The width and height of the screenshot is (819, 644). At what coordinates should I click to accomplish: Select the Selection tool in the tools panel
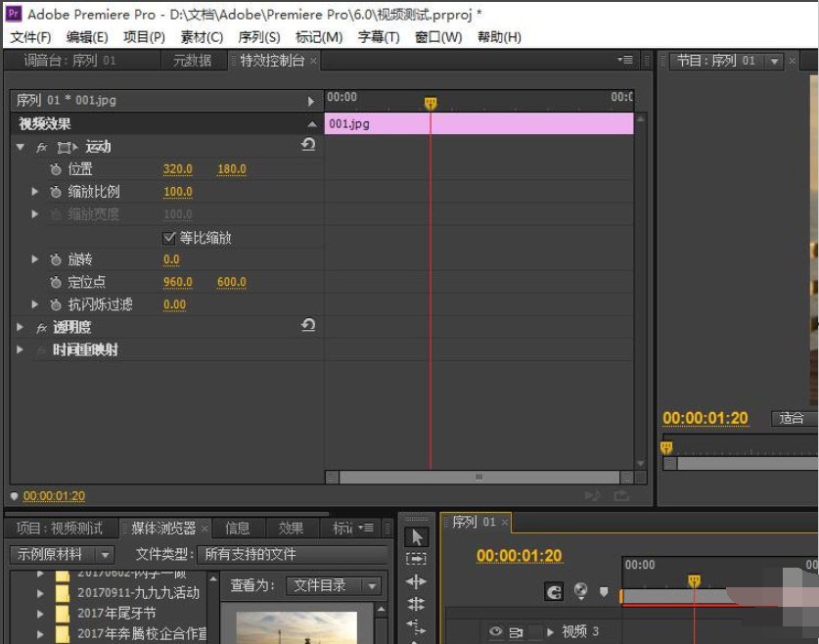[x=416, y=536]
